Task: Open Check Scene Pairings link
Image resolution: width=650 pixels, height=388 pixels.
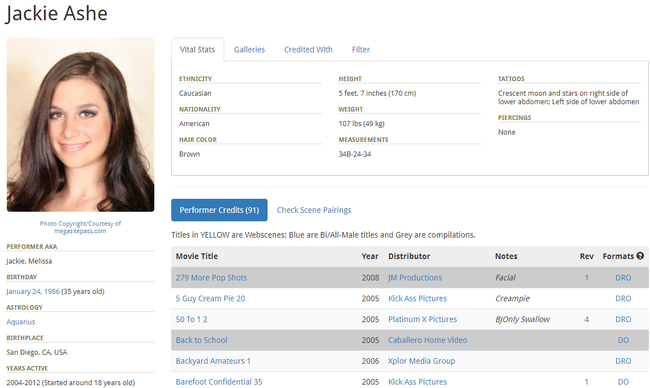Action: pyautogui.click(x=314, y=210)
